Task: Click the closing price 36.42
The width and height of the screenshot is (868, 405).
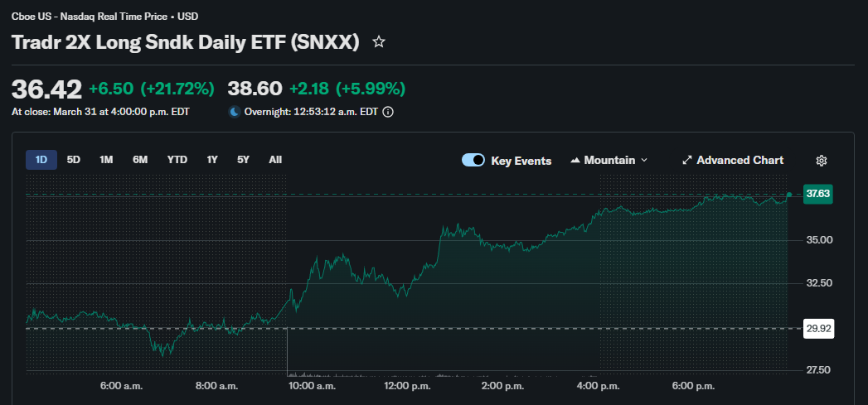Action: click(x=47, y=89)
